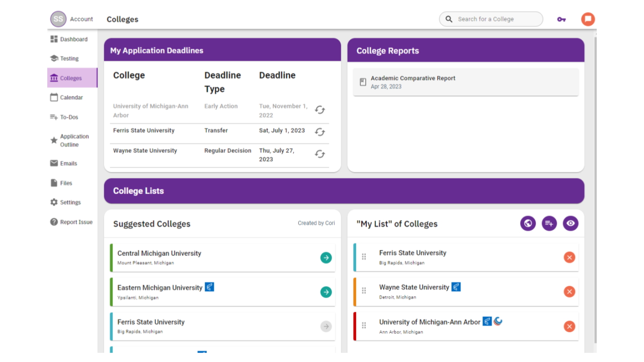
Task: Click the blue badge next to Eastern Michigan University
Action: pos(209,287)
